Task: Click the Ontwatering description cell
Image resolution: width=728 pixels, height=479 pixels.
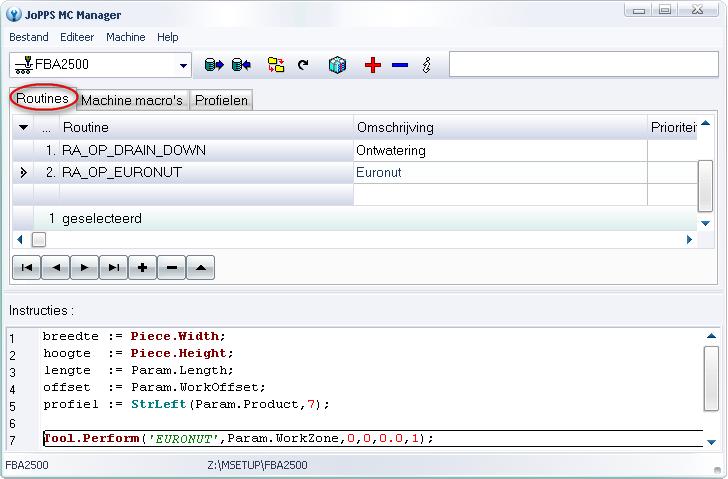Action: point(500,150)
